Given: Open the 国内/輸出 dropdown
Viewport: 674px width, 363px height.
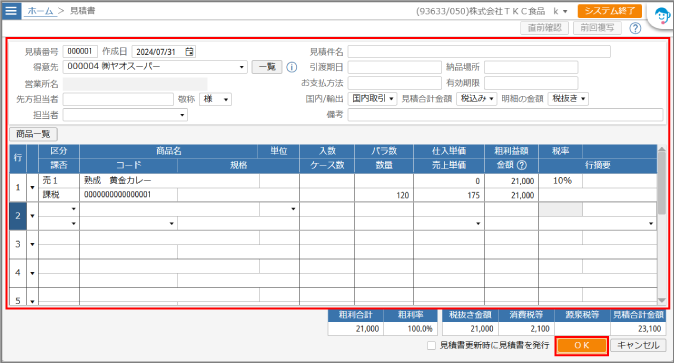Looking at the screenshot, I should 372,99.
